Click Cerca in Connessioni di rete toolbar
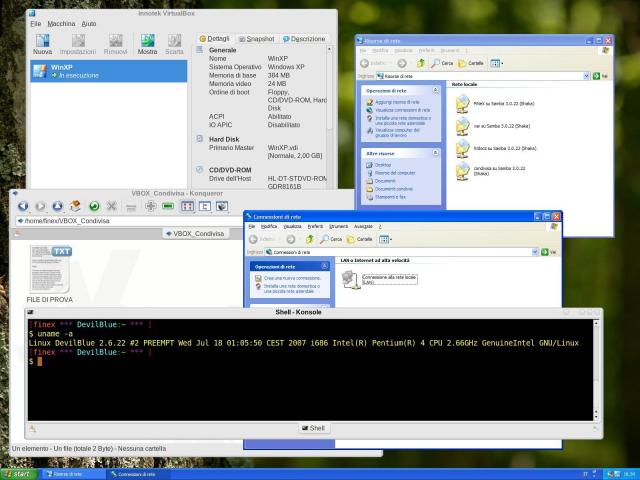The image size is (640, 480). [x=331, y=239]
